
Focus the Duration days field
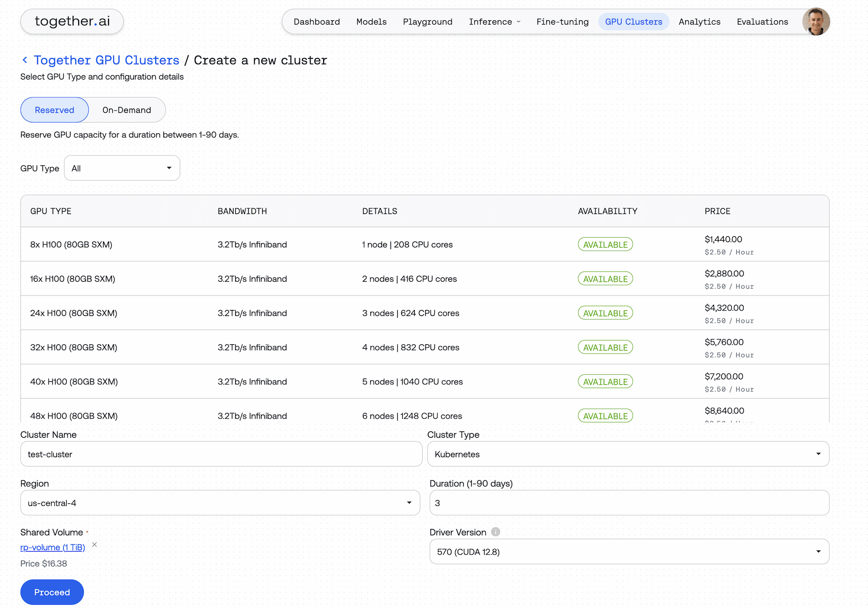click(629, 503)
